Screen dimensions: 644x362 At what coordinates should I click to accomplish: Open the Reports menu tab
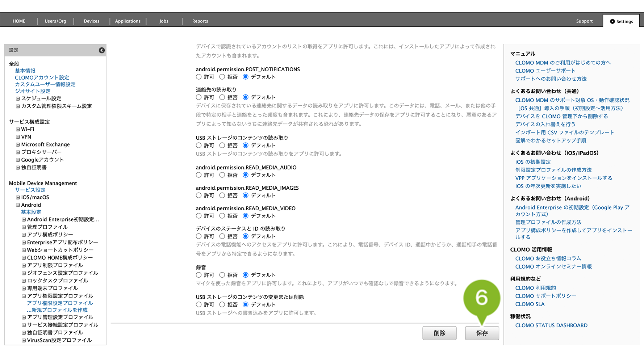[x=200, y=21]
